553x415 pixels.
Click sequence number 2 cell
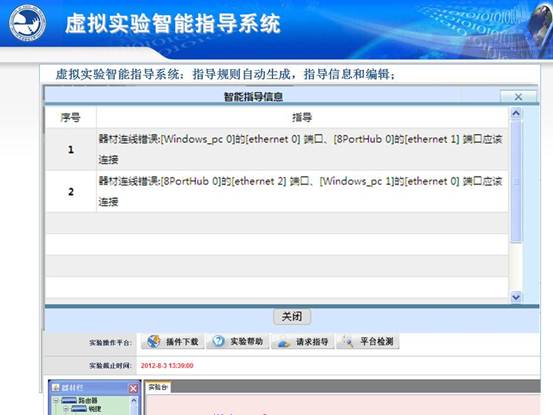coord(71,191)
